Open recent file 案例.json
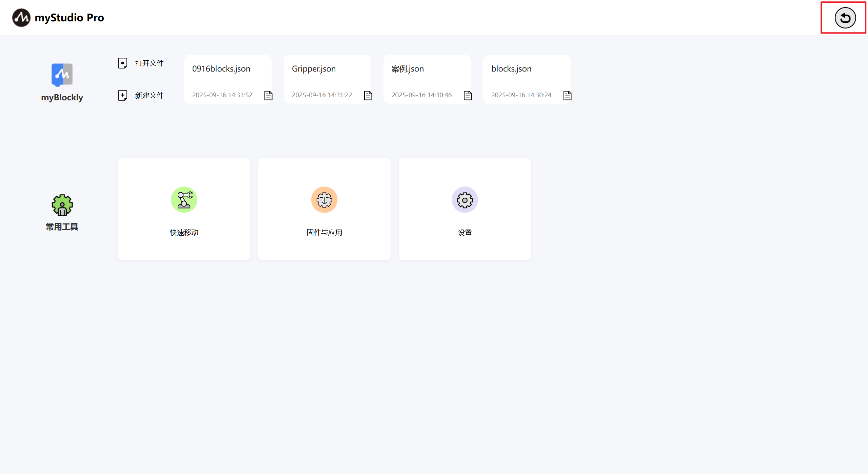 408,69
